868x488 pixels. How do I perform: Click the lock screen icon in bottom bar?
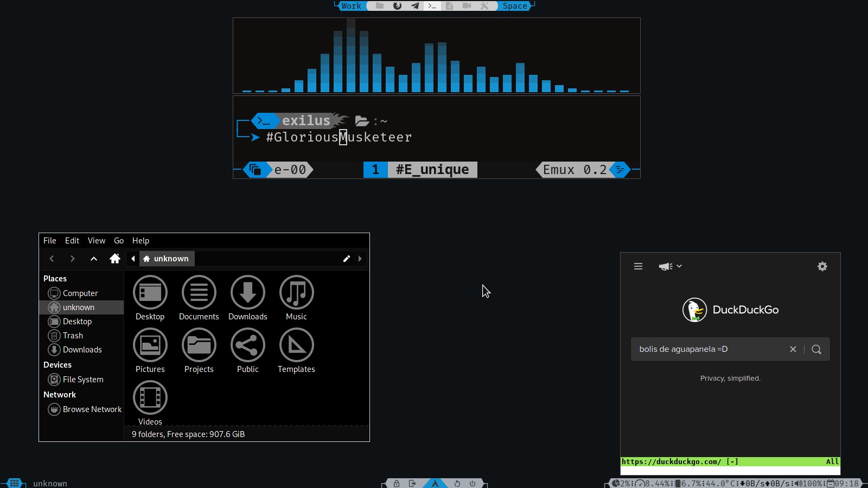[397, 484]
